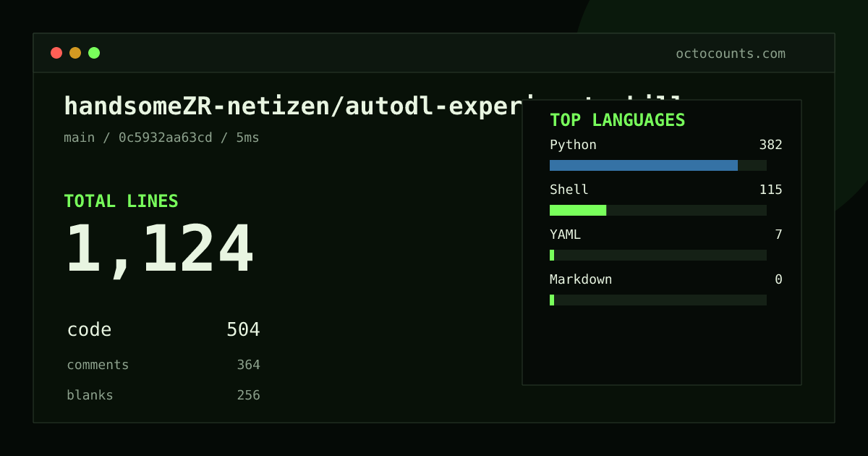Screen dimensions: 868x456
Task: Click the YAML language label
Action: click(x=565, y=235)
